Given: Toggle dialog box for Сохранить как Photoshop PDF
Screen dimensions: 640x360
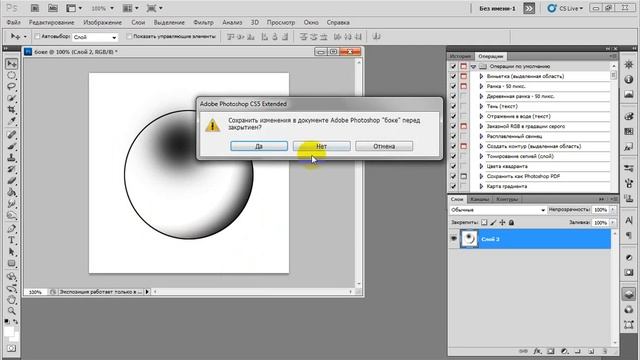Looking at the screenshot, I should click(x=464, y=176).
